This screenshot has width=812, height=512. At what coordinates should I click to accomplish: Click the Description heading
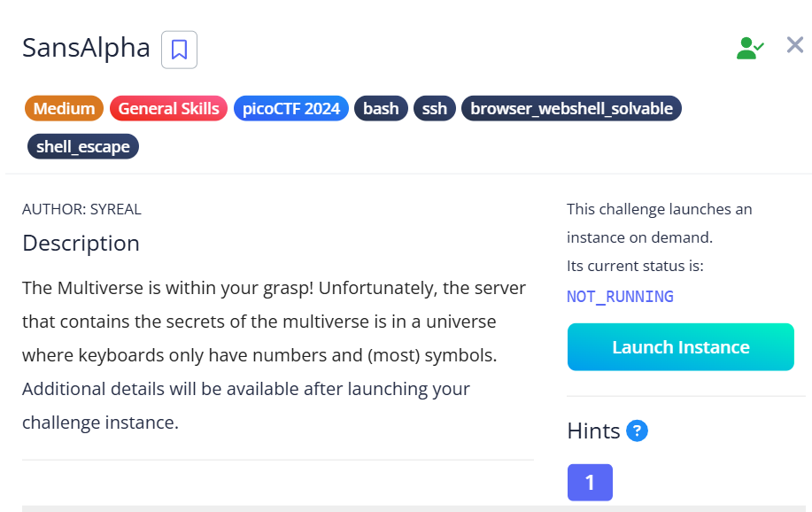[81, 243]
